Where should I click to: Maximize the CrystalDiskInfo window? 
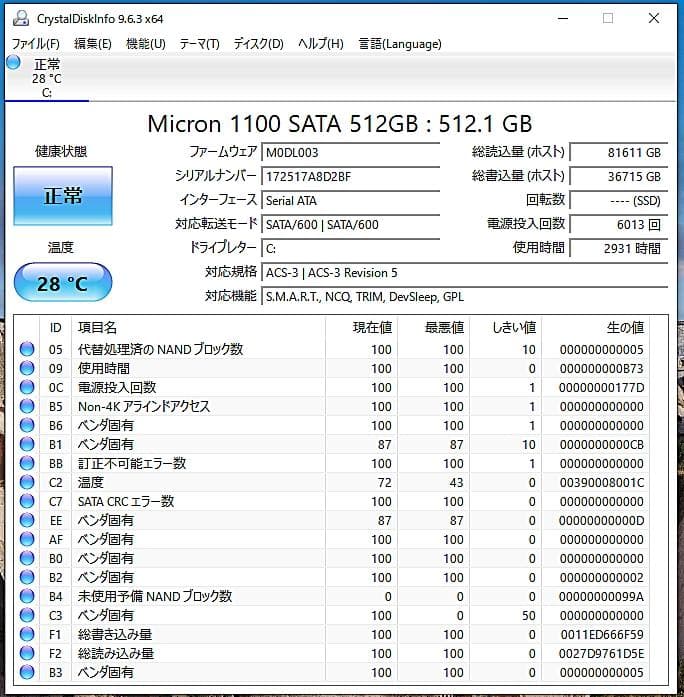[608, 18]
